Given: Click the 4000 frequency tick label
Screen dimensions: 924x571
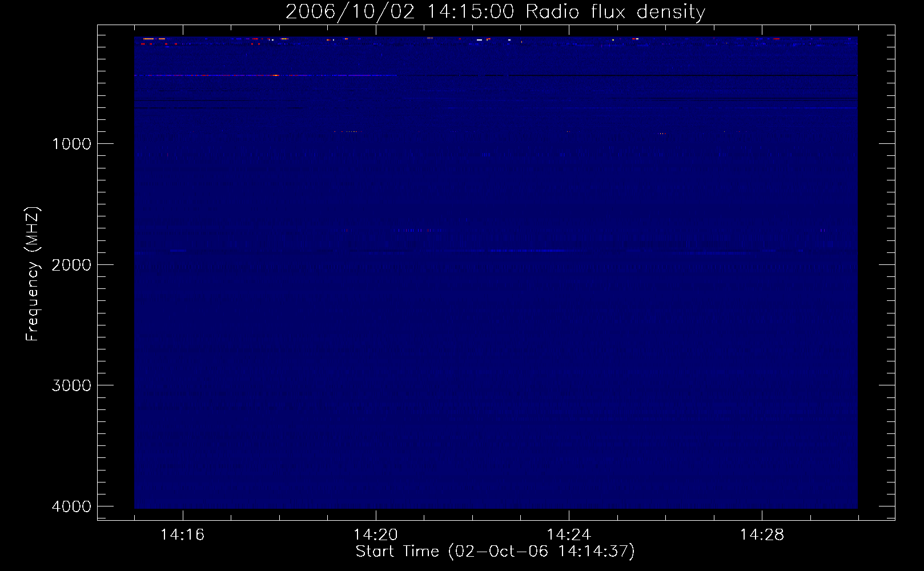Looking at the screenshot, I should pyautogui.click(x=71, y=506).
